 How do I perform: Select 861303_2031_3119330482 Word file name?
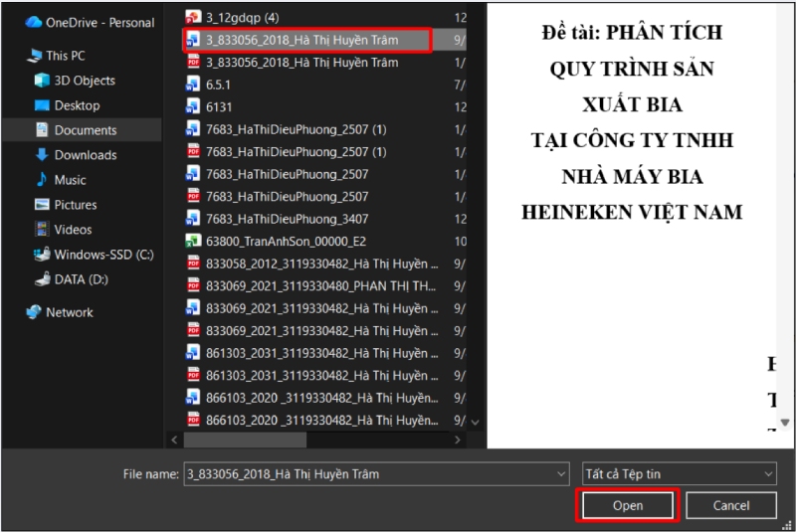coord(321,353)
